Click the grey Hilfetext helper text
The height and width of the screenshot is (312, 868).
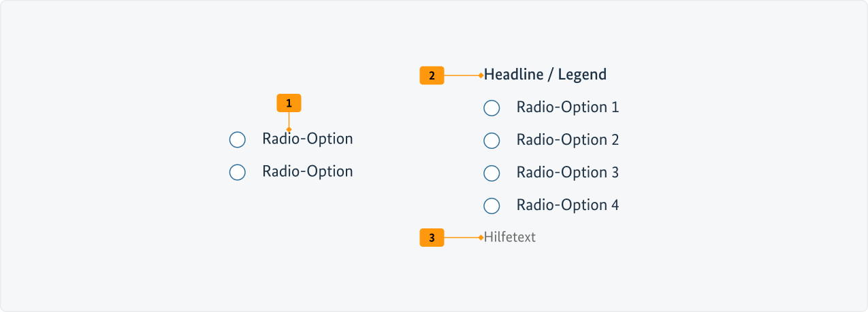point(510,237)
